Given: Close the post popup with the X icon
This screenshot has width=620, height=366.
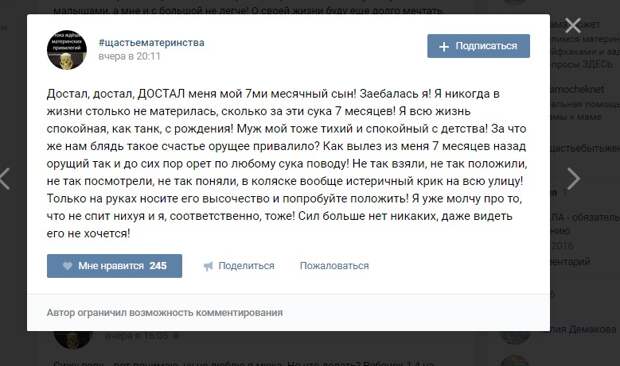Looking at the screenshot, I should pyautogui.click(x=573, y=26).
